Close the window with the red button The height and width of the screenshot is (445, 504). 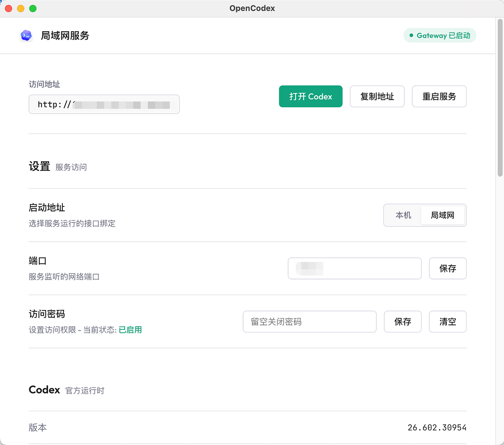click(8, 8)
